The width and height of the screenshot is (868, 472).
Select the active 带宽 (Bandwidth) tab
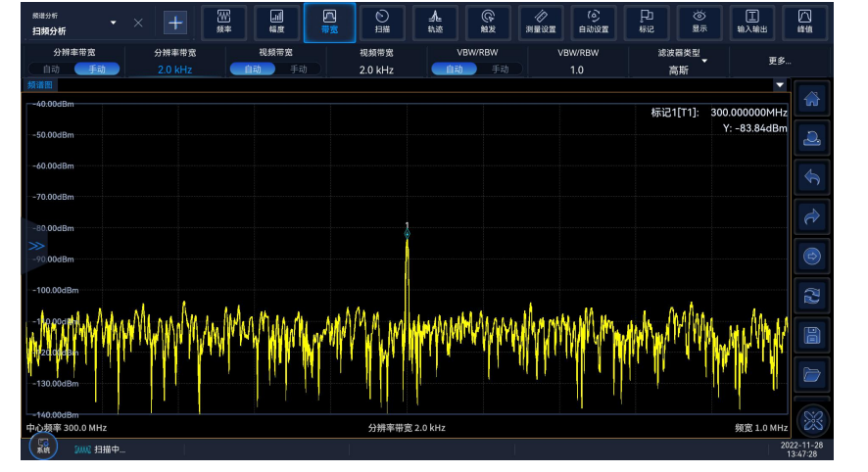[329, 22]
